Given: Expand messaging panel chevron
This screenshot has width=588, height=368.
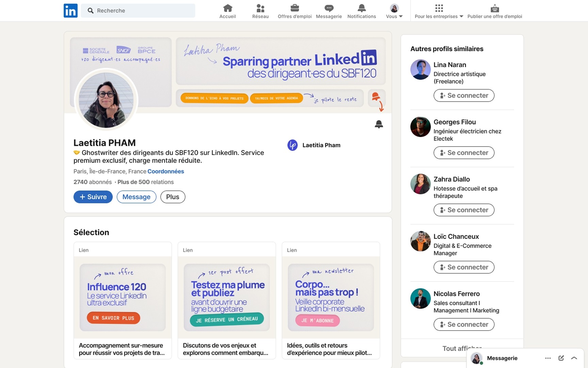Looking at the screenshot, I should coord(574,358).
